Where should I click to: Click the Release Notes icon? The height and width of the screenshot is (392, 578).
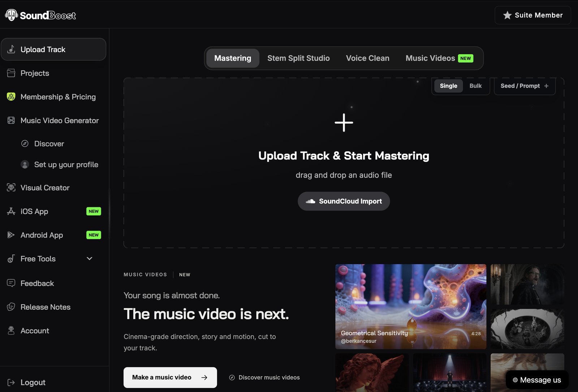(x=11, y=307)
